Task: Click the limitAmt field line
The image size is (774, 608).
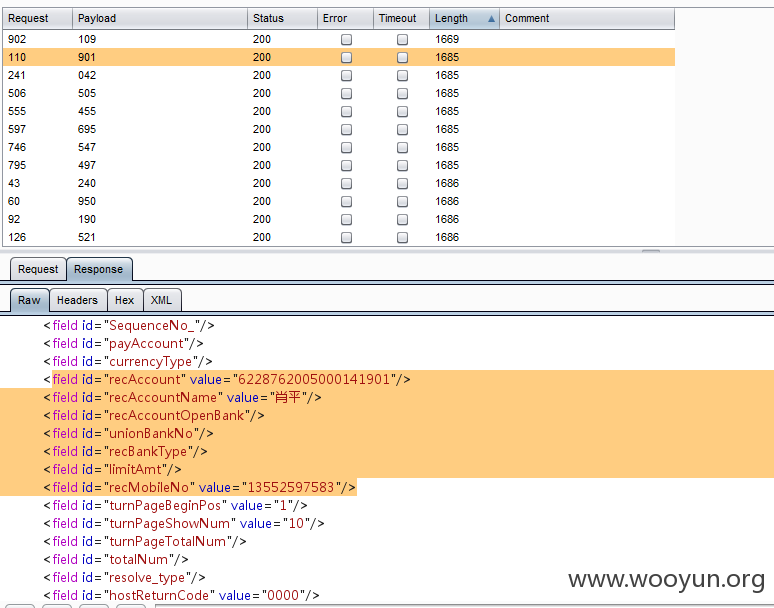Action: 113,469
